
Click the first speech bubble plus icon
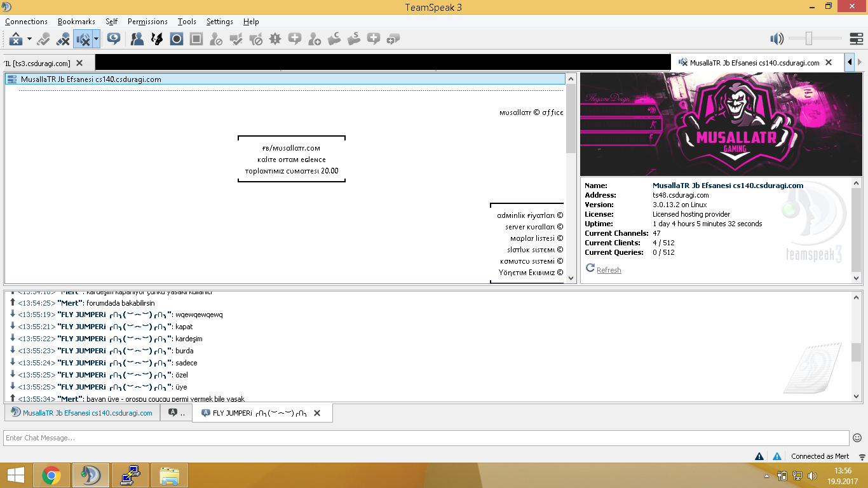tap(295, 39)
